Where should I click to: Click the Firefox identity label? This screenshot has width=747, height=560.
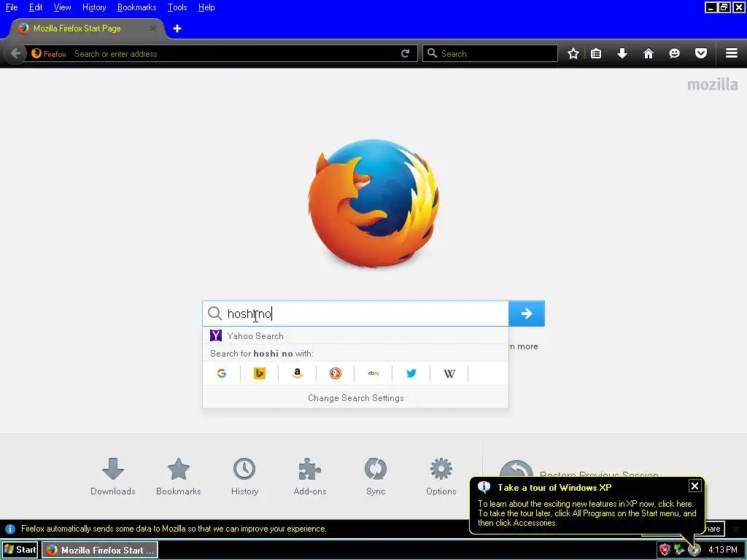pyautogui.click(x=49, y=54)
